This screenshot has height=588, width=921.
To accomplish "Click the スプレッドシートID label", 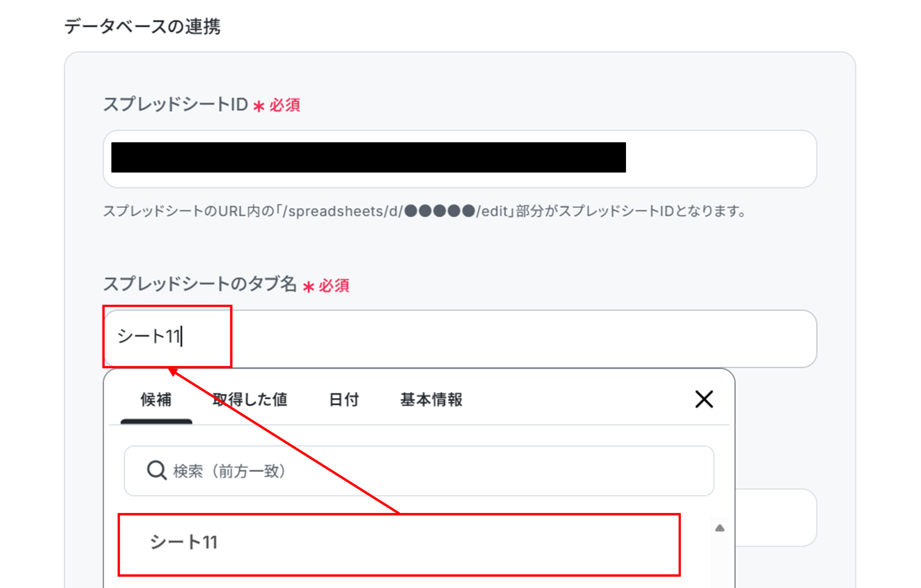I will pyautogui.click(x=176, y=105).
